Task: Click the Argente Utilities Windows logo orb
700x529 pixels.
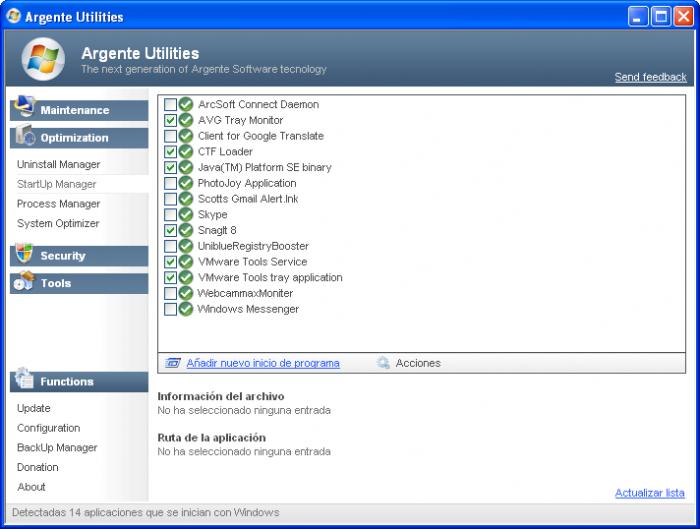Action: click(43, 59)
